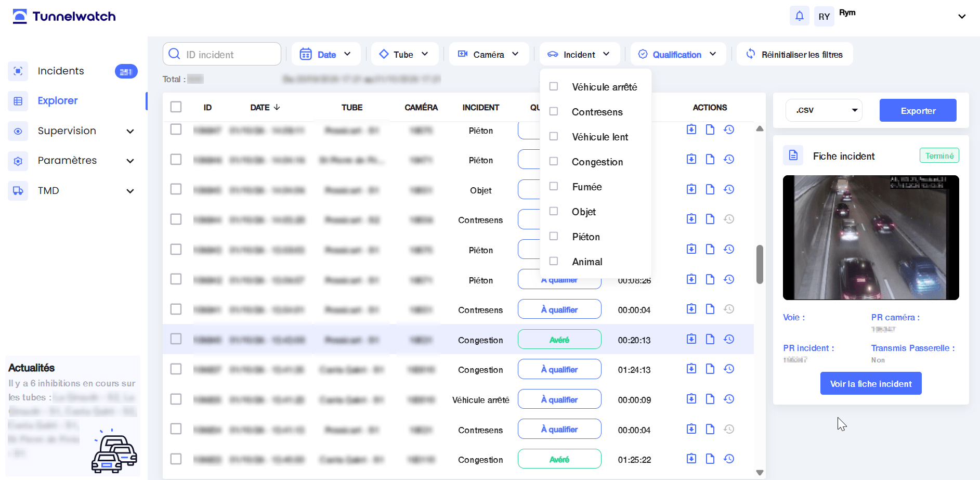This screenshot has width=980, height=480.
Task: Click À qualifier on the 01:24:13 row
Action: point(559,369)
